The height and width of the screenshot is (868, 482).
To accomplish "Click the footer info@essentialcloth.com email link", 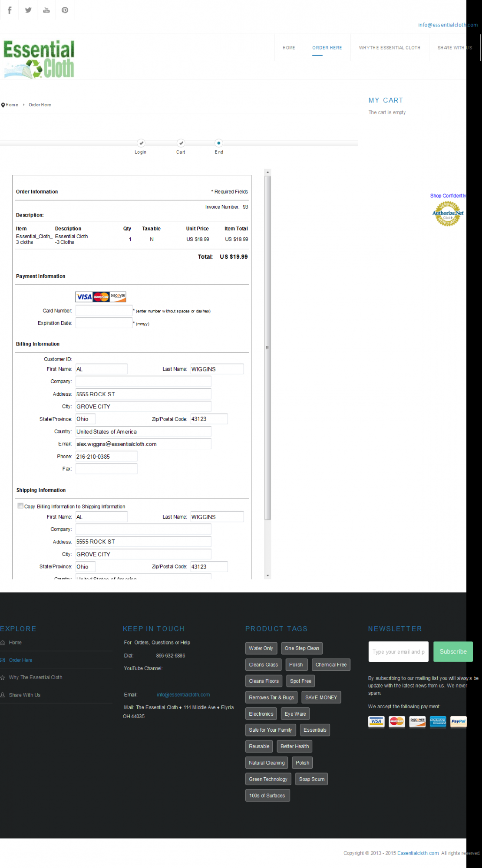I will 183,695.
